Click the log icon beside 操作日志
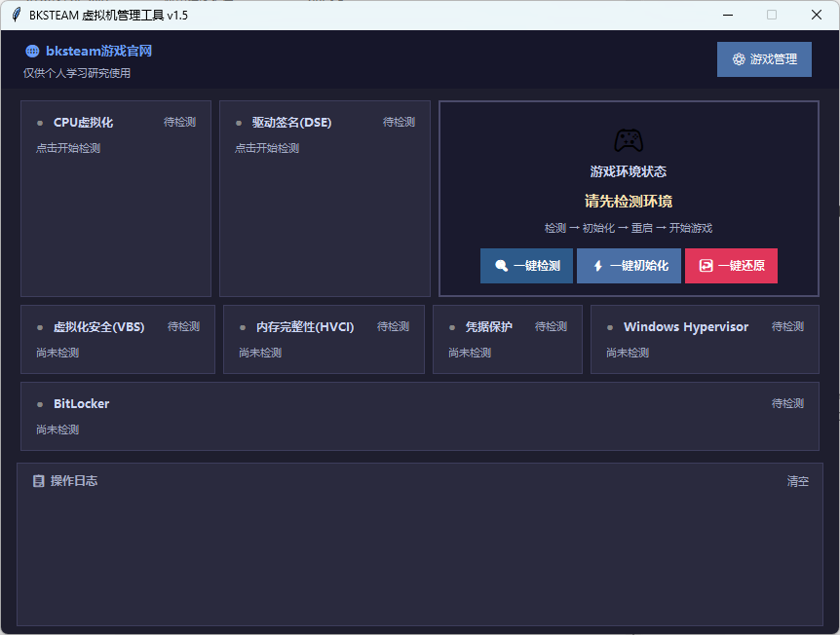The image size is (840, 635). point(38,481)
